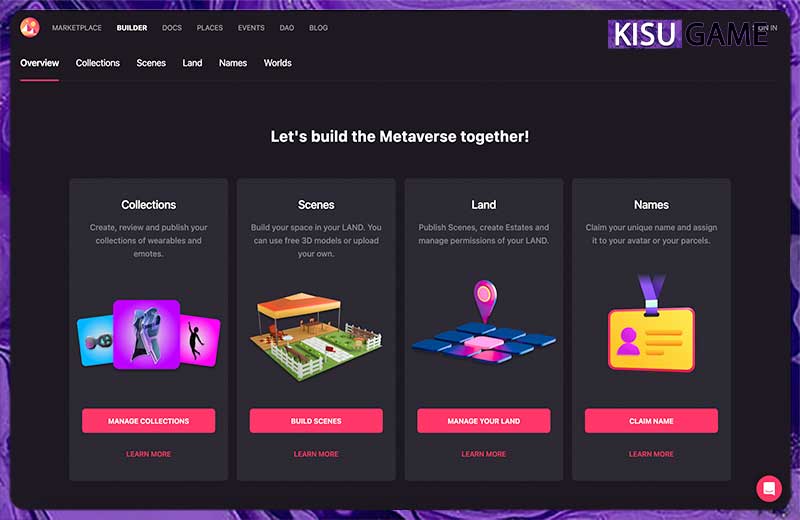Screen dimensions: 800x520
Task: Click the Manage Your Land button
Action: coord(484,421)
